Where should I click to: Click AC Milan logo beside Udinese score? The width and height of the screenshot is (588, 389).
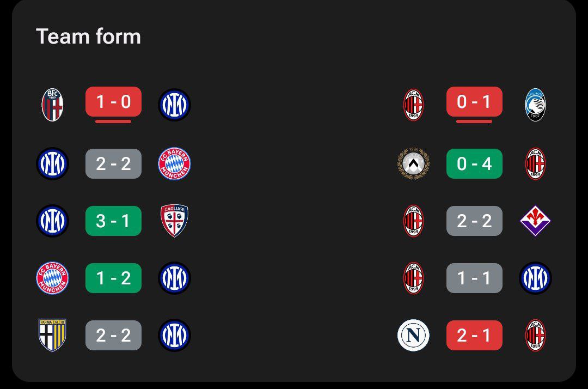point(535,163)
